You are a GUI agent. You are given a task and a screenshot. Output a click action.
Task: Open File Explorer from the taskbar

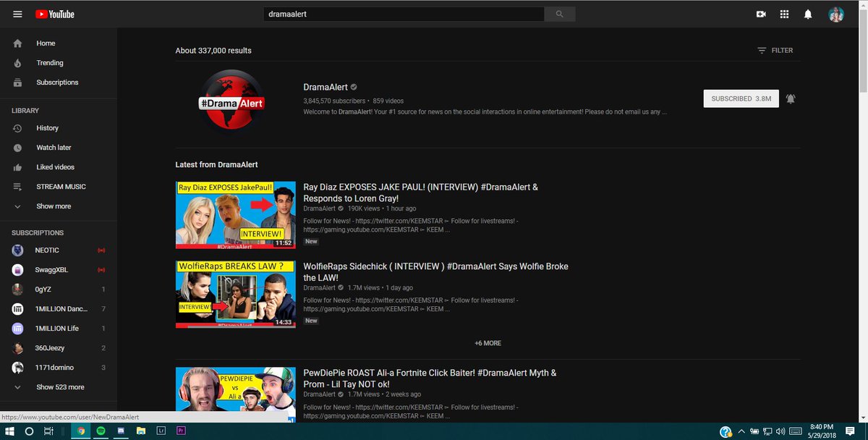pyautogui.click(x=141, y=431)
